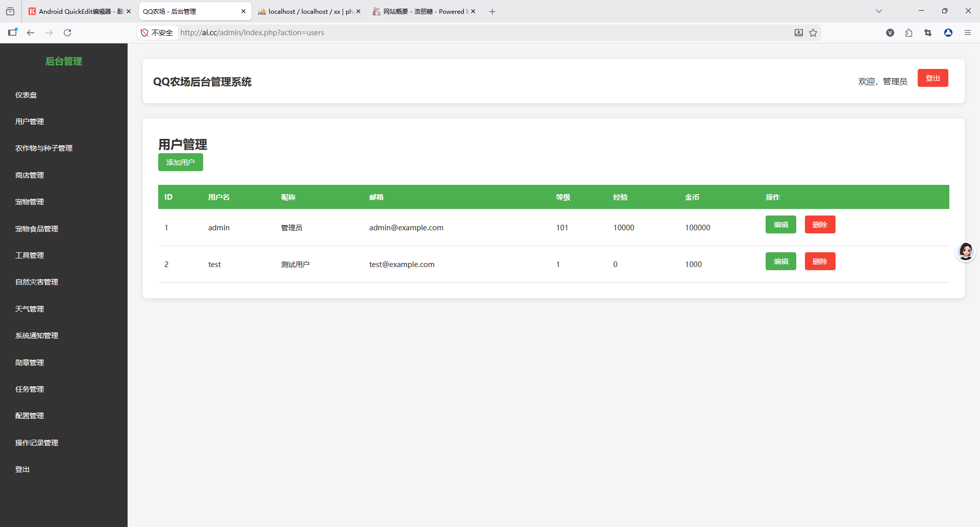Viewport: 980px width, 527px height.
Task: Switch to the Android QuickEdit tab
Action: coord(77,11)
